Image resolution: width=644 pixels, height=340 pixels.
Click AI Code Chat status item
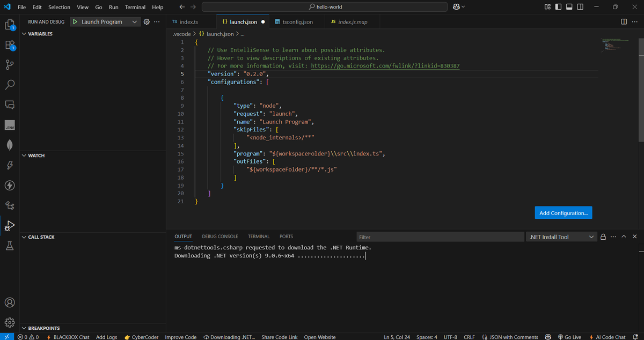pyautogui.click(x=607, y=337)
